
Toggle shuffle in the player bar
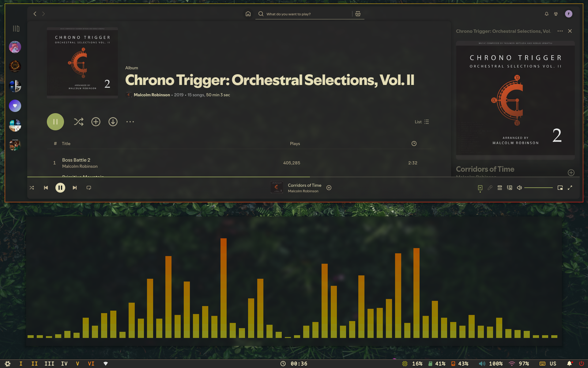tap(32, 188)
